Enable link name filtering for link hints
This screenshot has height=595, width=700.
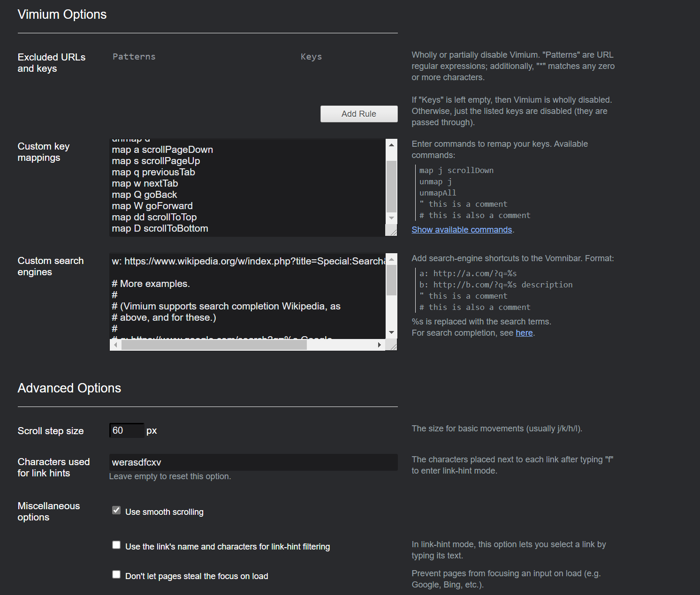pyautogui.click(x=116, y=545)
